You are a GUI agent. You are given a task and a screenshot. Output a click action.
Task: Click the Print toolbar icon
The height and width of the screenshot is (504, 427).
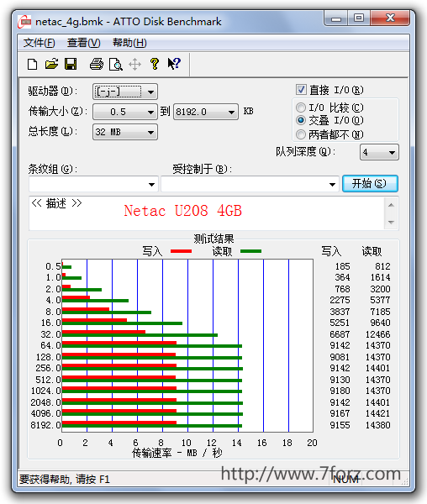click(97, 64)
